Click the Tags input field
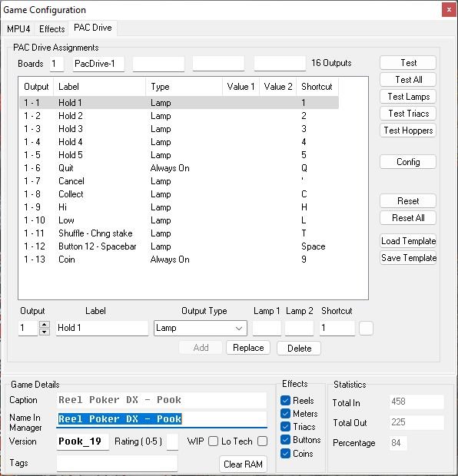 [x=117, y=463]
